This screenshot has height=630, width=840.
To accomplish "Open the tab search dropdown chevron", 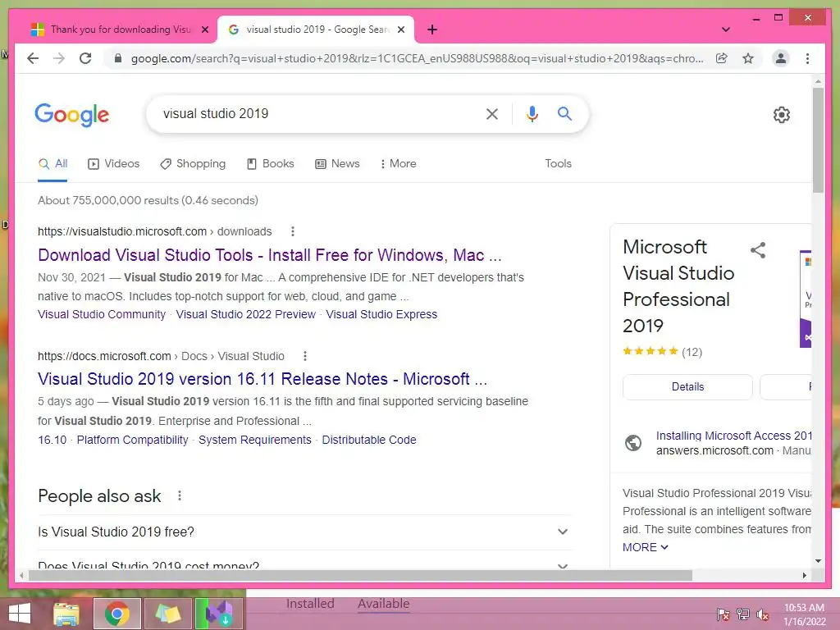I will [x=726, y=30].
